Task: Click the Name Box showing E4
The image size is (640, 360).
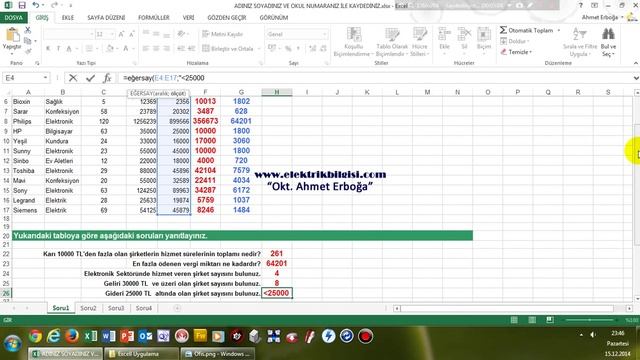Action: tap(22, 78)
